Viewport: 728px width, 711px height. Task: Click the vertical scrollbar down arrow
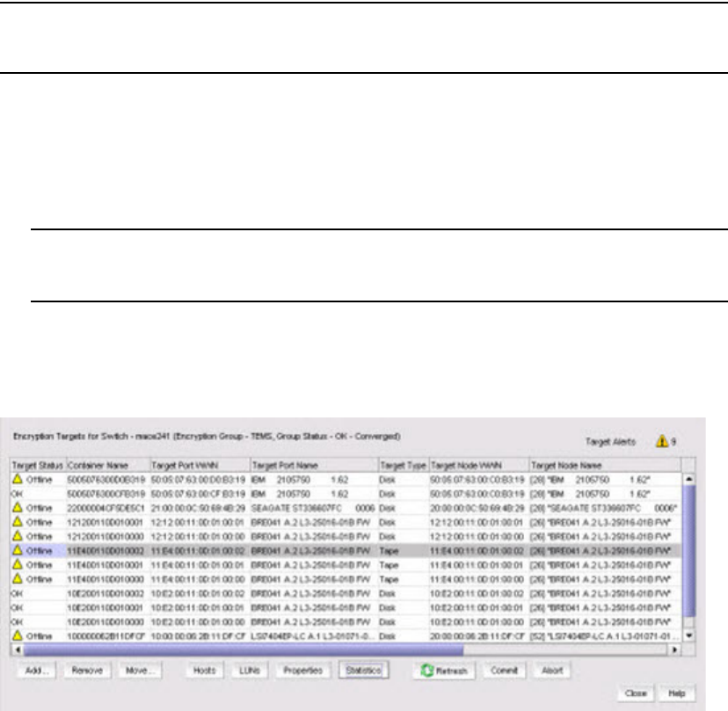pyautogui.click(x=689, y=635)
